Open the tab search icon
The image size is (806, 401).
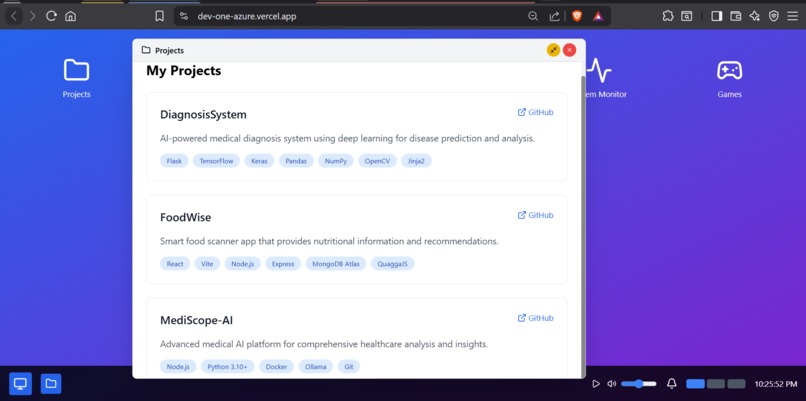[687, 16]
